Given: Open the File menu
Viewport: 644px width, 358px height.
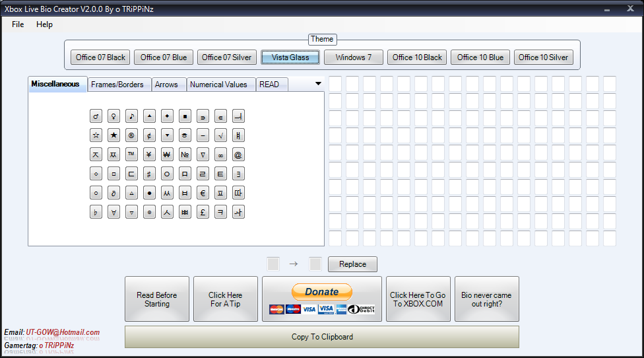Looking at the screenshot, I should [x=18, y=24].
